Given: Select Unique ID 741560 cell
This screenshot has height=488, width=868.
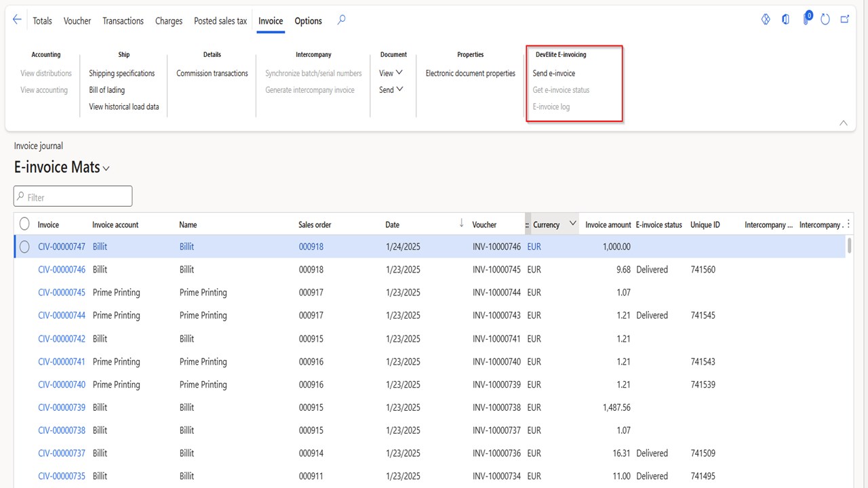Looking at the screenshot, I should pos(703,270).
